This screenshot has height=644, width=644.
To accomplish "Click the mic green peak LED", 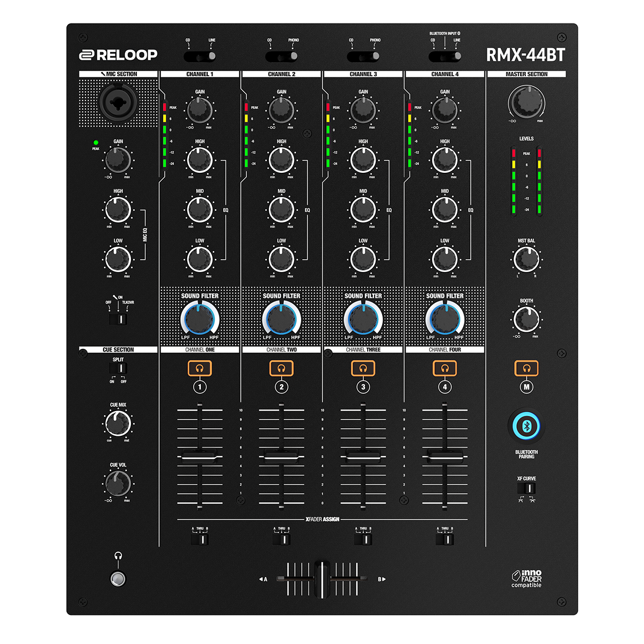I will tap(96, 143).
